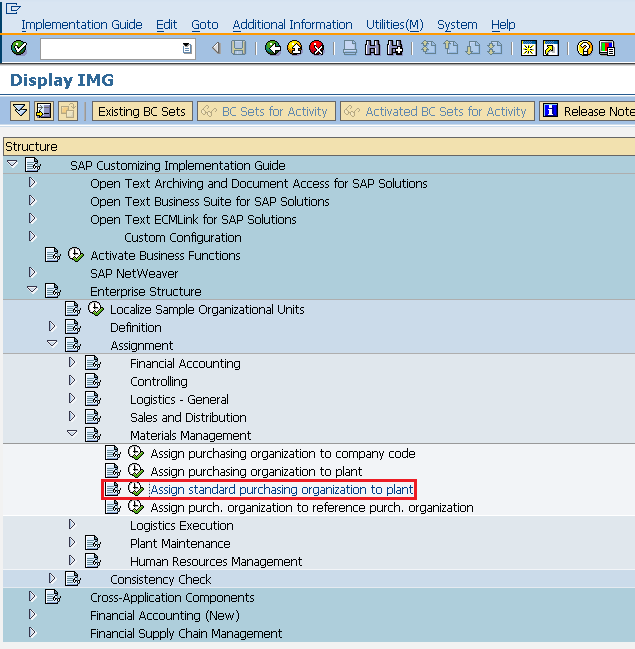Click the Last Page icon
This screenshot has width=635, height=649.
pyautogui.click(x=495, y=48)
